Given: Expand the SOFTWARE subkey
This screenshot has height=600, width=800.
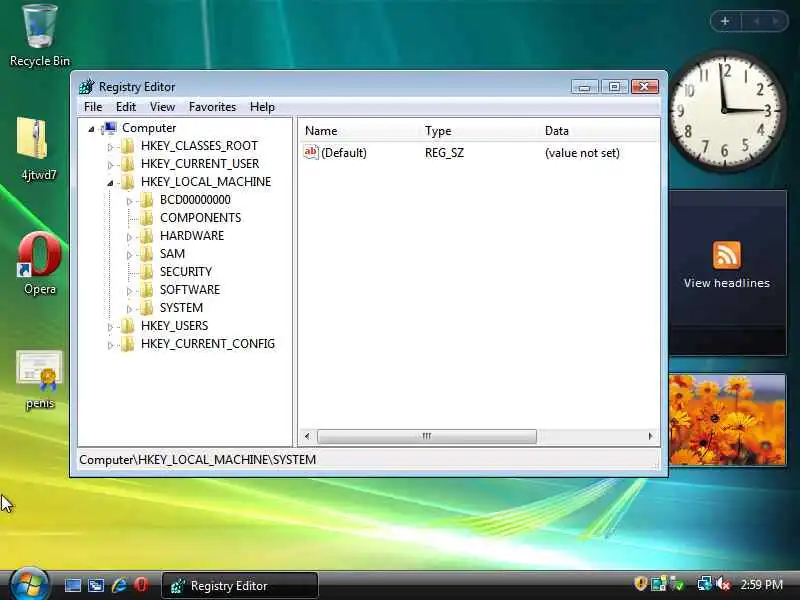Looking at the screenshot, I should point(129,291).
